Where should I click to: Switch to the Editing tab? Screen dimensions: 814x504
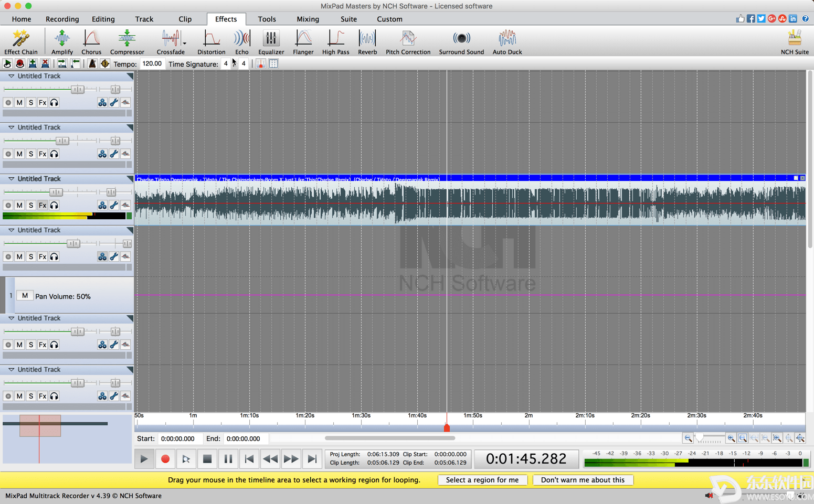click(x=103, y=19)
